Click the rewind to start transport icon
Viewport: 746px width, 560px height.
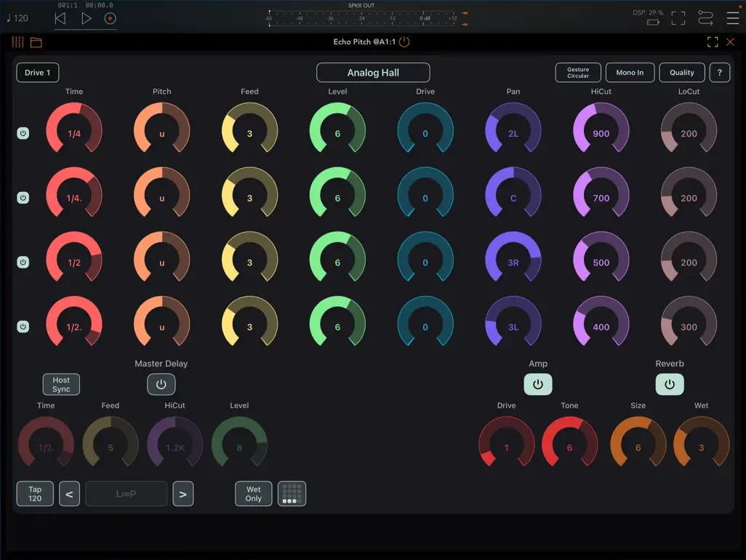click(60, 19)
